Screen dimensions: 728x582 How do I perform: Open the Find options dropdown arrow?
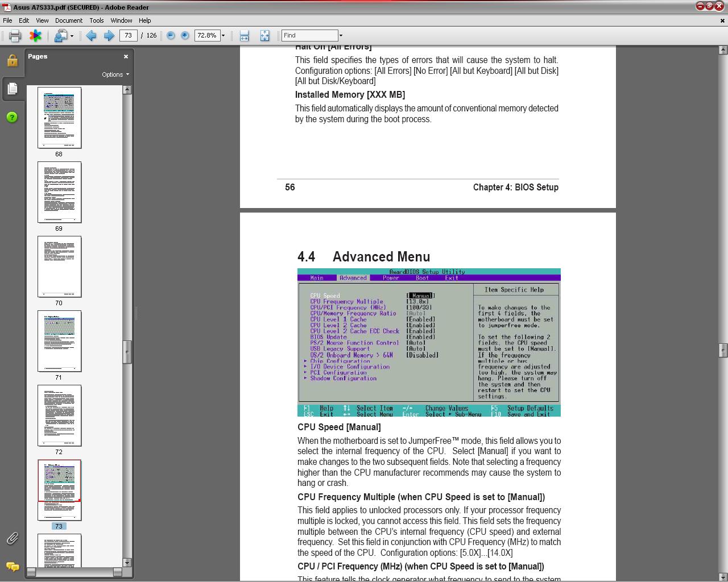pos(341,35)
